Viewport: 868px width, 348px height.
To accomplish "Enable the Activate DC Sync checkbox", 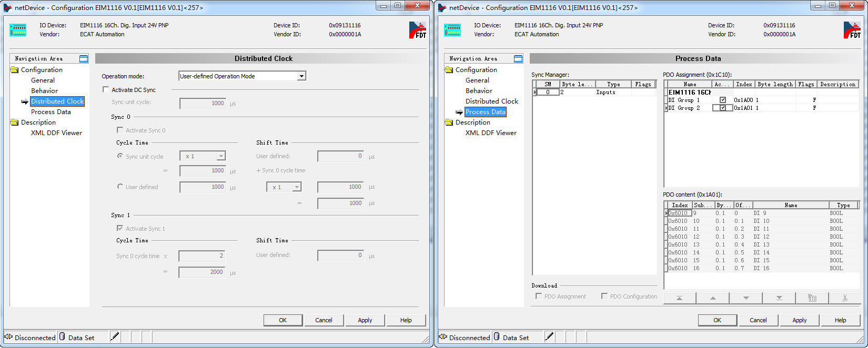I will coord(106,90).
